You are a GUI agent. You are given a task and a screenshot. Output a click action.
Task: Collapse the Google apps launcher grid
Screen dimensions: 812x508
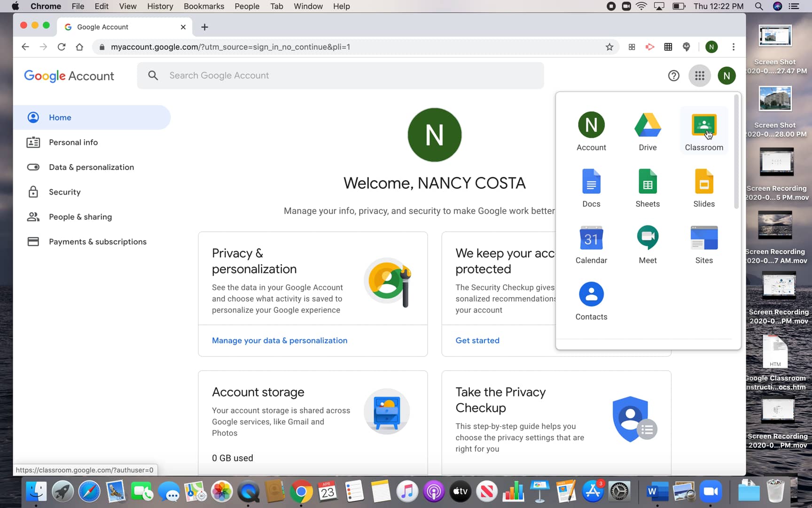[699, 75]
